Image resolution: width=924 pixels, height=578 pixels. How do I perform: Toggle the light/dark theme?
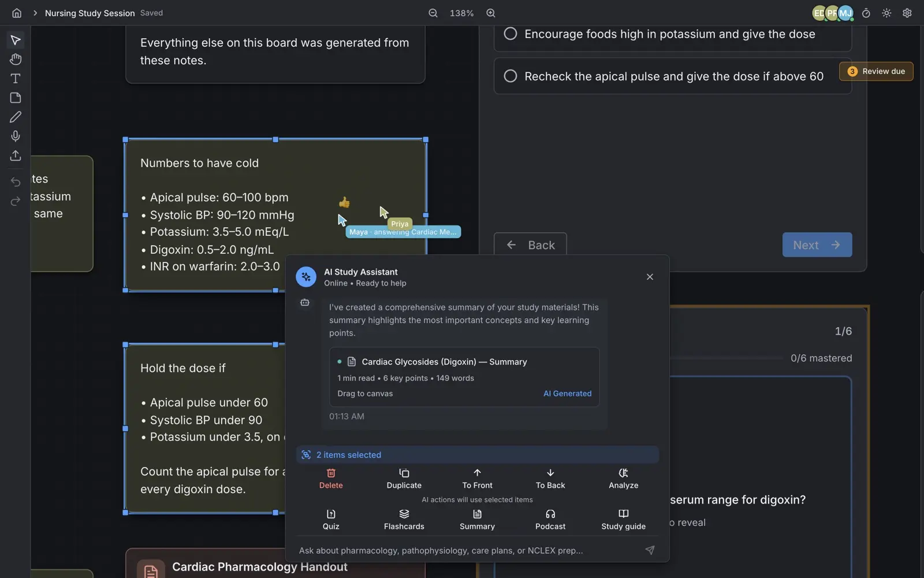[886, 13]
